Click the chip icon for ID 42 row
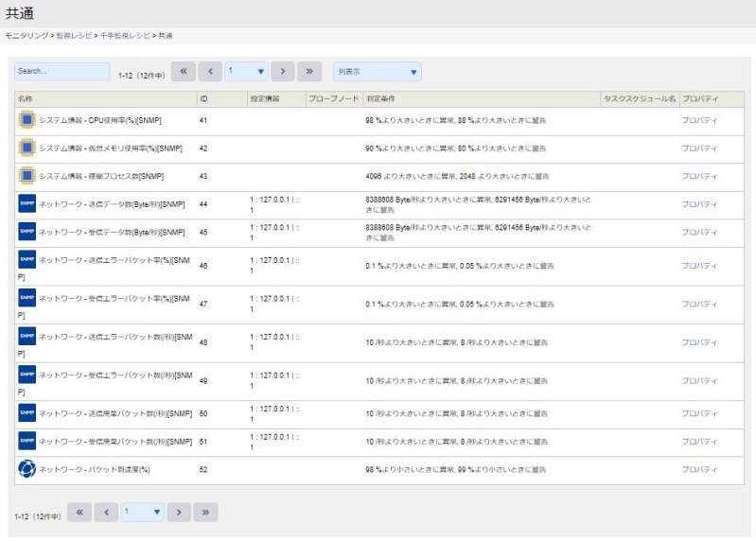 (x=27, y=148)
